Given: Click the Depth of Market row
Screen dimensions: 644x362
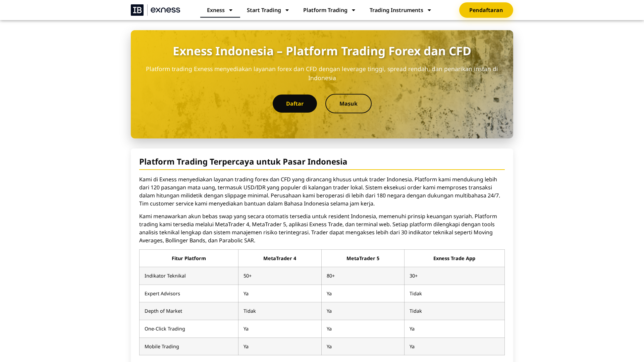Looking at the screenshot, I should click(163, 311).
